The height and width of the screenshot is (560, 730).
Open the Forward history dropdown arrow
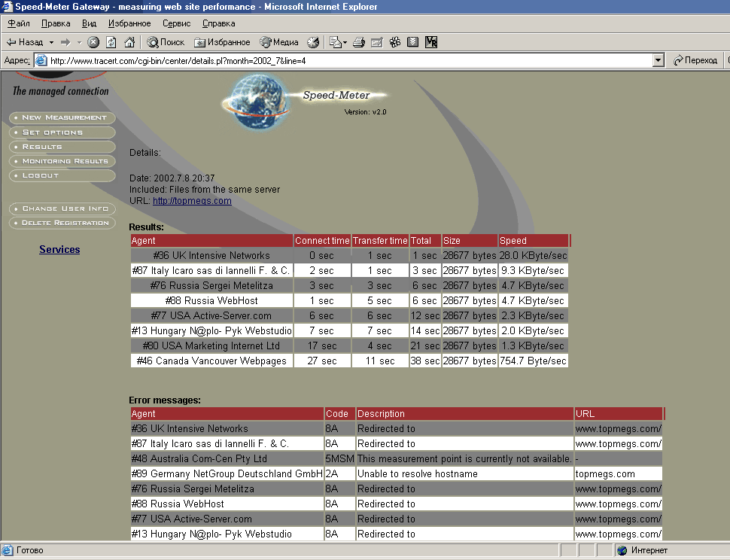[x=79, y=42]
